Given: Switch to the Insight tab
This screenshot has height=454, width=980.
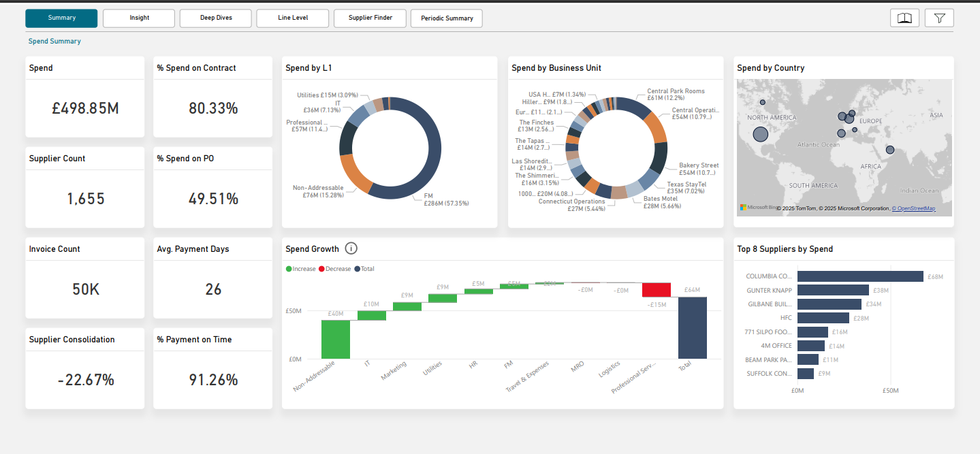Looking at the screenshot, I should (139, 18).
